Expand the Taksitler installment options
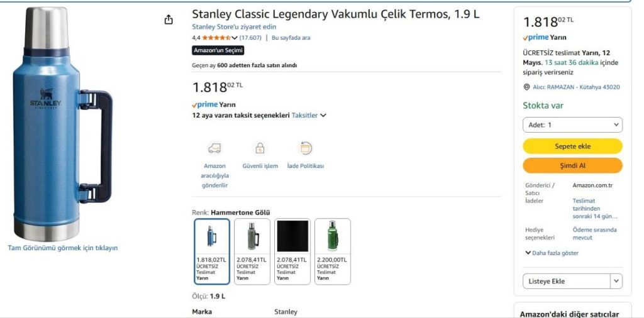This screenshot has width=644, height=318. (x=309, y=115)
